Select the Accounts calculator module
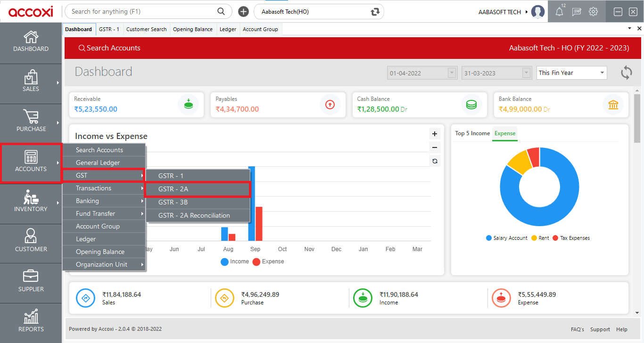The width and height of the screenshot is (644, 343). coord(31,162)
